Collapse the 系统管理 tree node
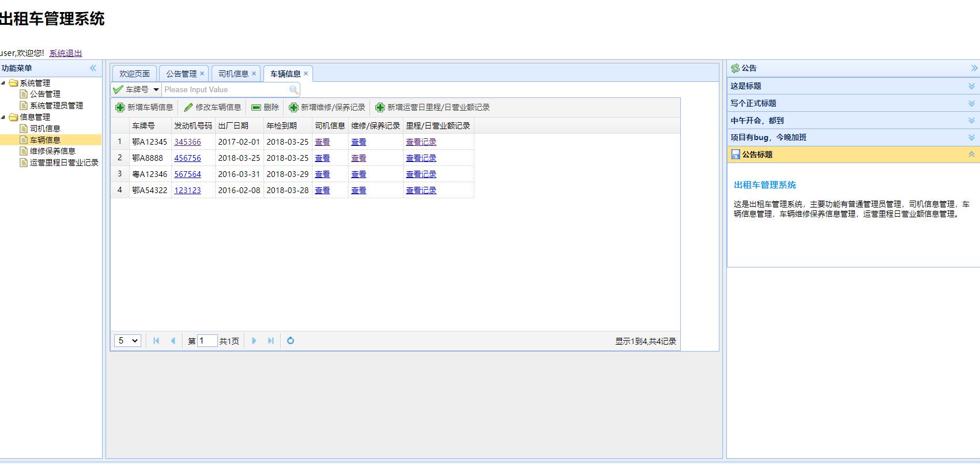The image size is (980, 464). [x=3, y=83]
